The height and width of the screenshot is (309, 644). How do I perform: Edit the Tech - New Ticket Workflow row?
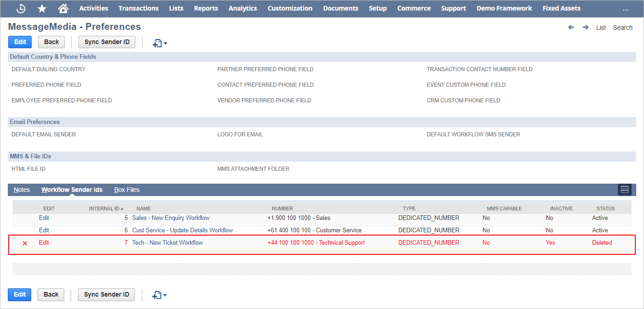44,243
